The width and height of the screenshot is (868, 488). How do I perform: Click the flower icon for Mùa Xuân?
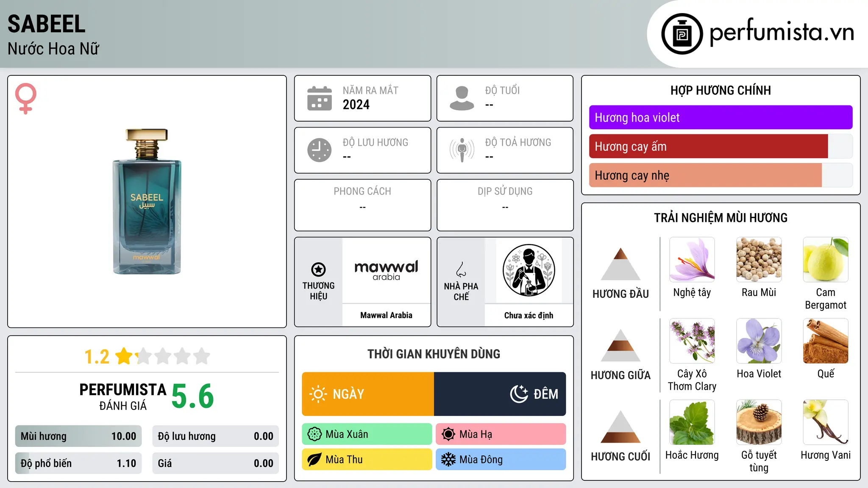(314, 434)
